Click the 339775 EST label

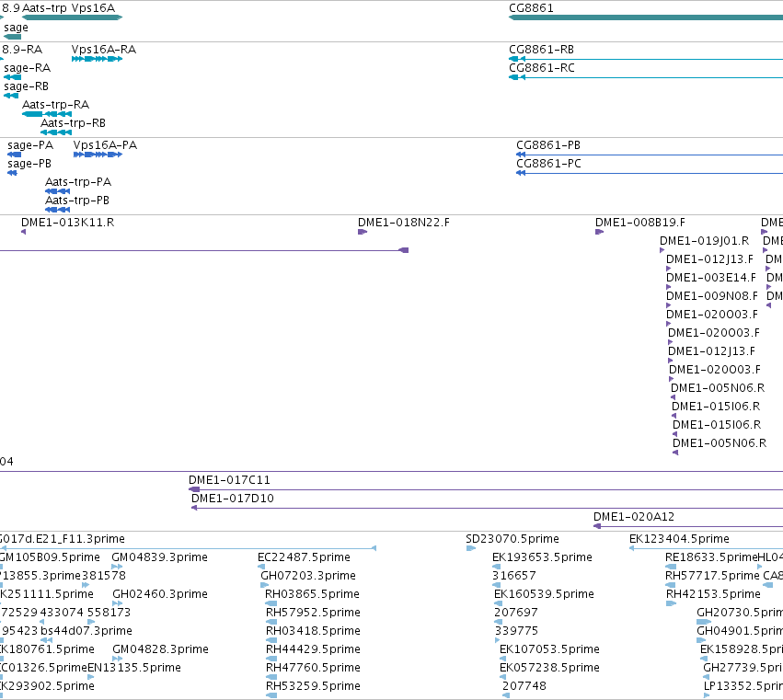click(516, 632)
